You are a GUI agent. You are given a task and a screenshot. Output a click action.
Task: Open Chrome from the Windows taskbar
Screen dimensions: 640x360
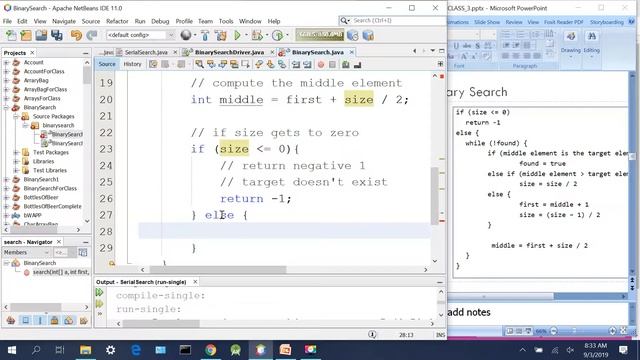[x=211, y=350]
